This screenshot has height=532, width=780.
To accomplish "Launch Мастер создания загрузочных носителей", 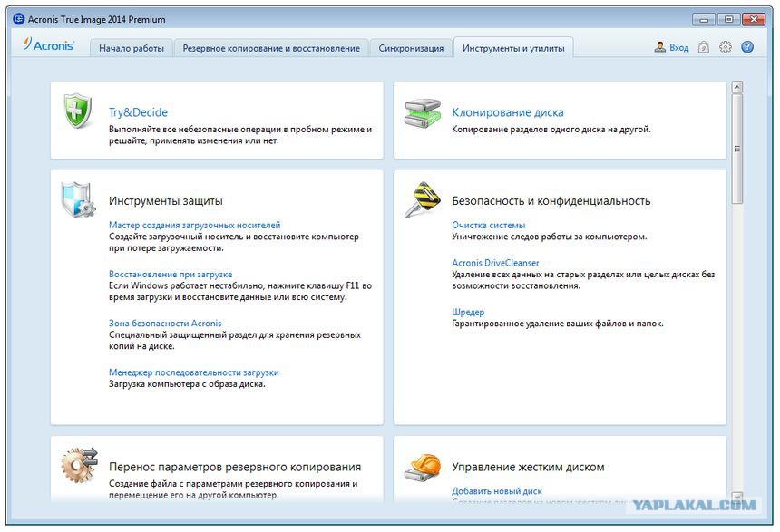I will click(194, 226).
